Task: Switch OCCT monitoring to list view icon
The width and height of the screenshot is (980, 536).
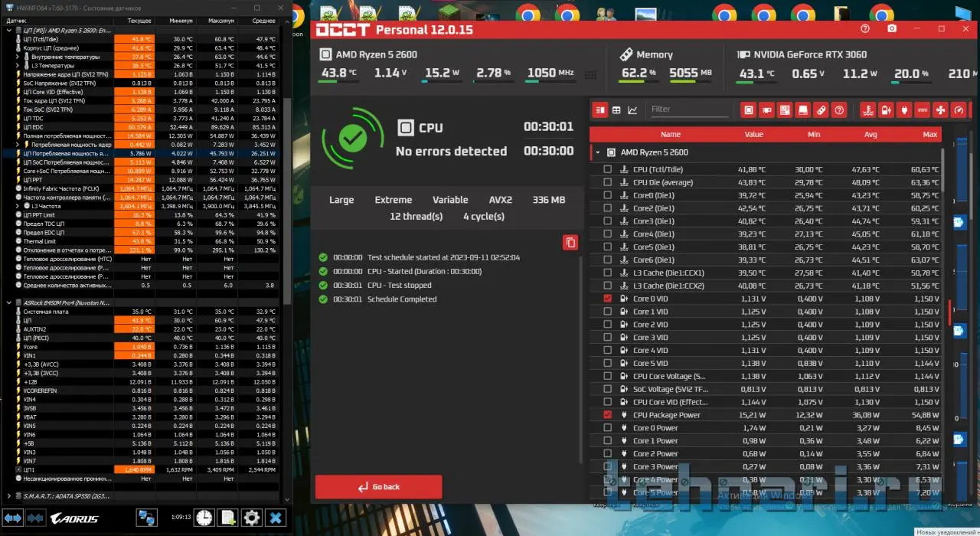Action: (600, 110)
